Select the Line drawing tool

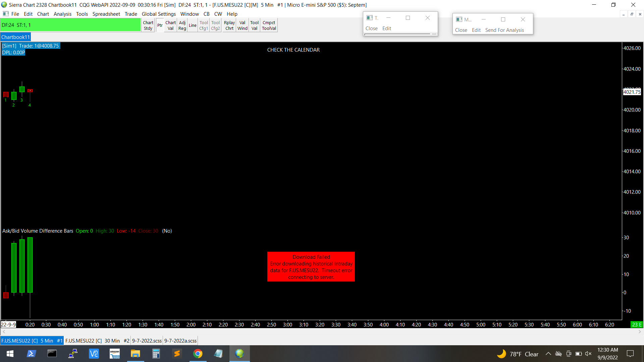tap(193, 25)
